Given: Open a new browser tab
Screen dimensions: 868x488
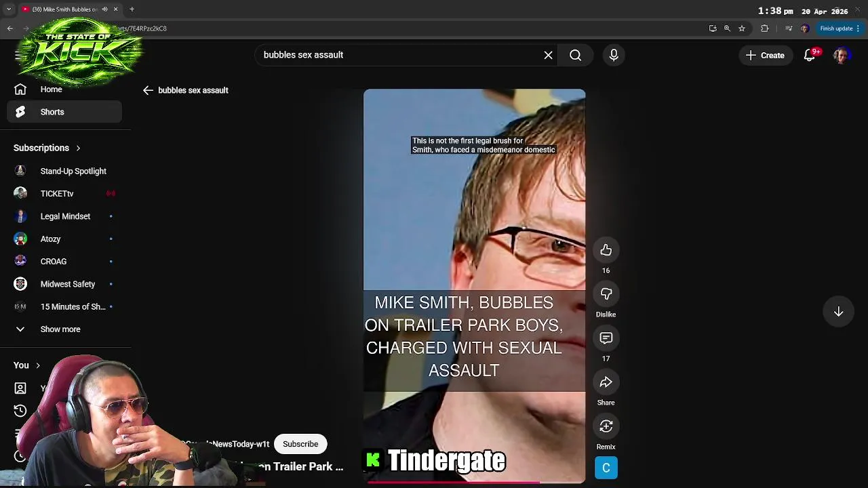Looking at the screenshot, I should (132, 9).
